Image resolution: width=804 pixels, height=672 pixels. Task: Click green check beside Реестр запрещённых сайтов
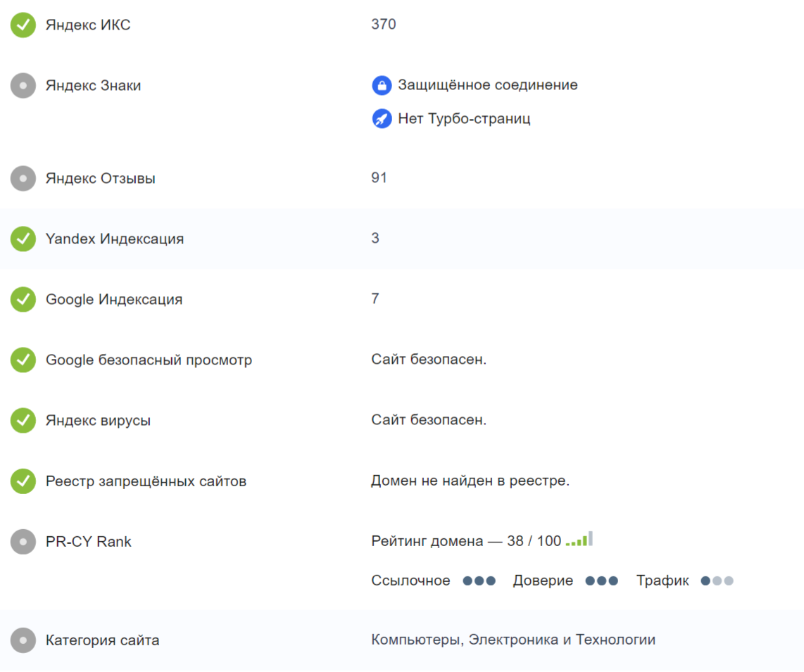pyautogui.click(x=23, y=481)
